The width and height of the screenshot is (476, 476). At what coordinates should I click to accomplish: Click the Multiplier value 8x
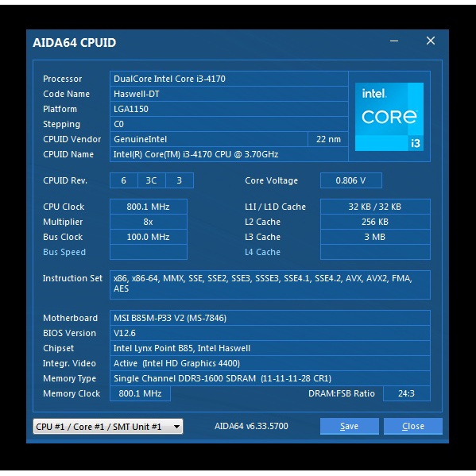click(x=148, y=222)
